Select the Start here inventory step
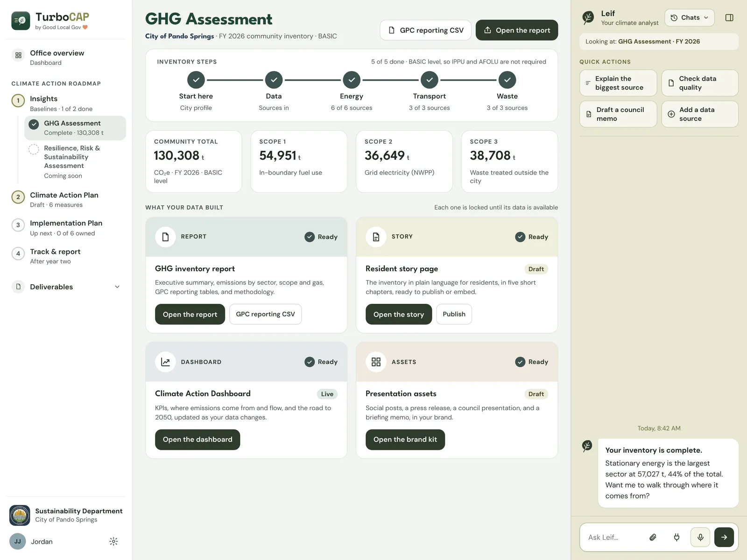This screenshot has height=560, width=747. [196, 91]
